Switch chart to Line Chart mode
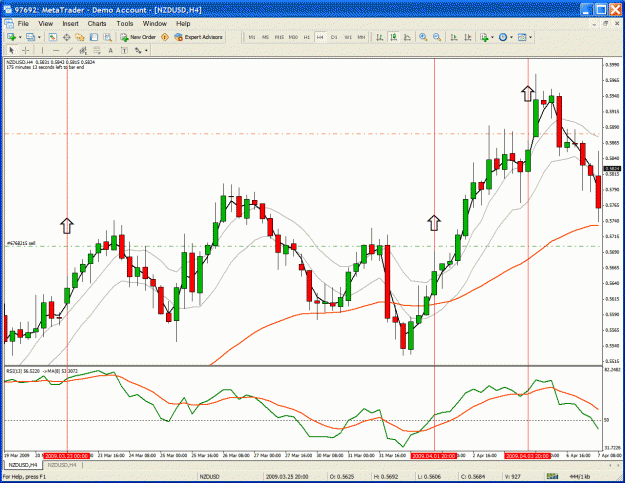This screenshot has height=483, width=625. click(407, 37)
